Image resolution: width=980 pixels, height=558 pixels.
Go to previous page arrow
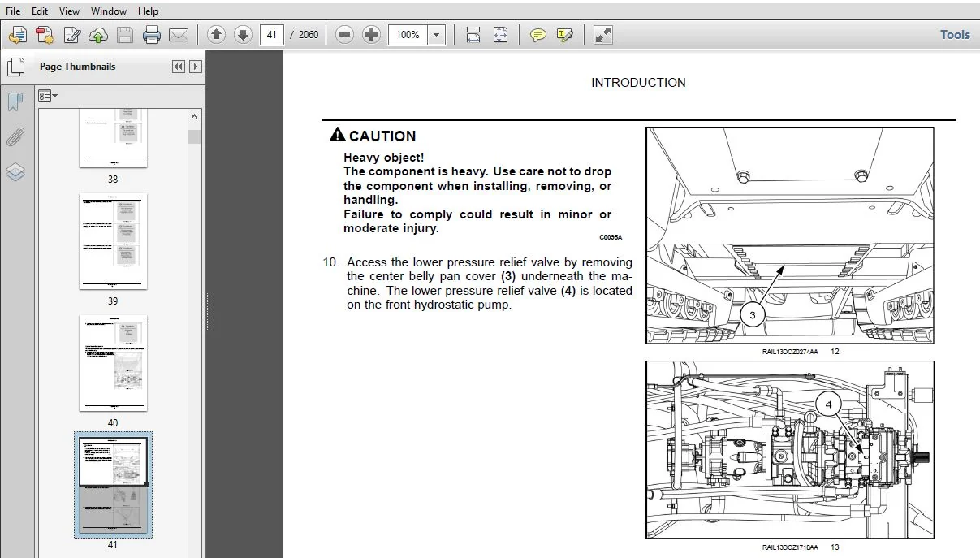[x=216, y=35]
